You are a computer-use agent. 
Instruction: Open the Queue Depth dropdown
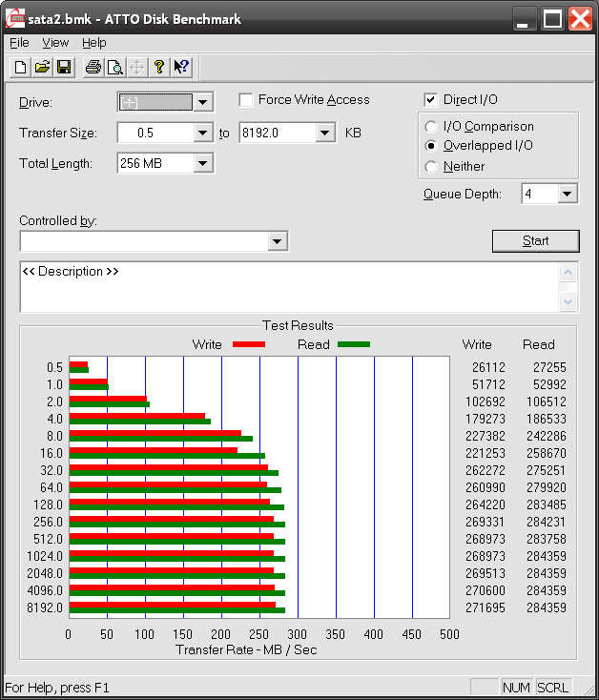[x=567, y=194]
